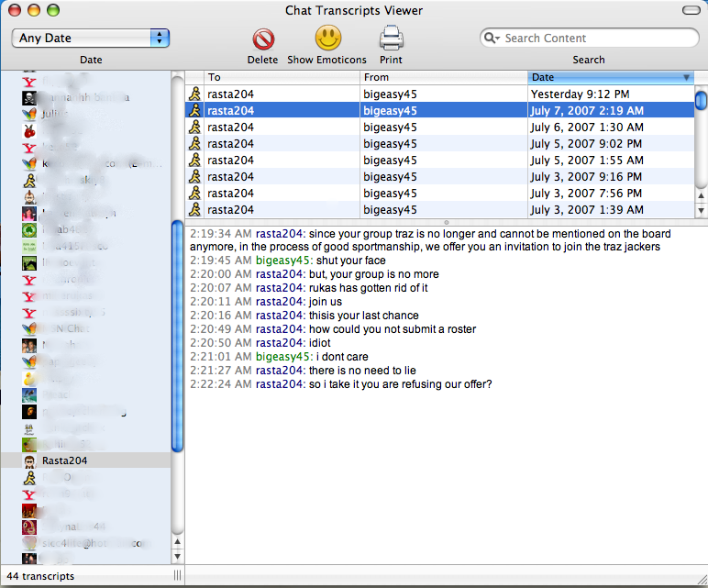The image size is (708, 588).
Task: Click AIM icon on July 5 9:02 PM row
Action: coord(194,144)
